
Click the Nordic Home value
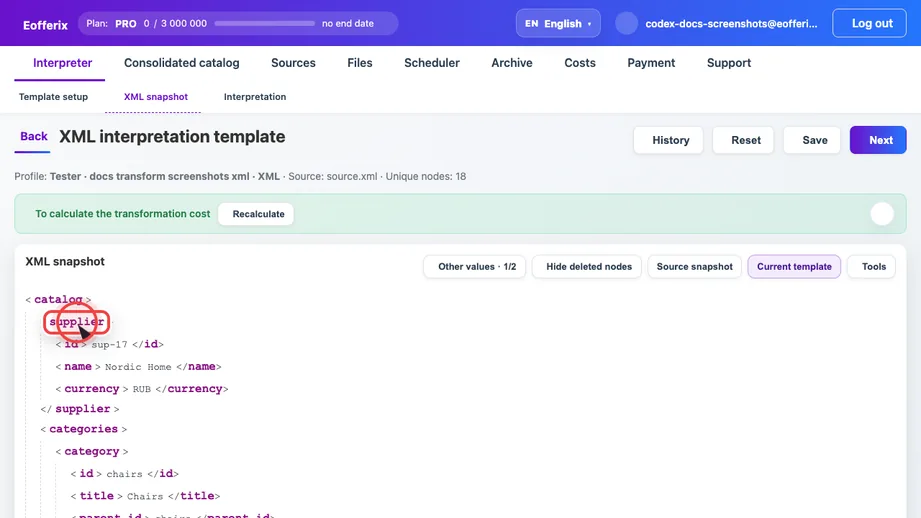pos(138,367)
